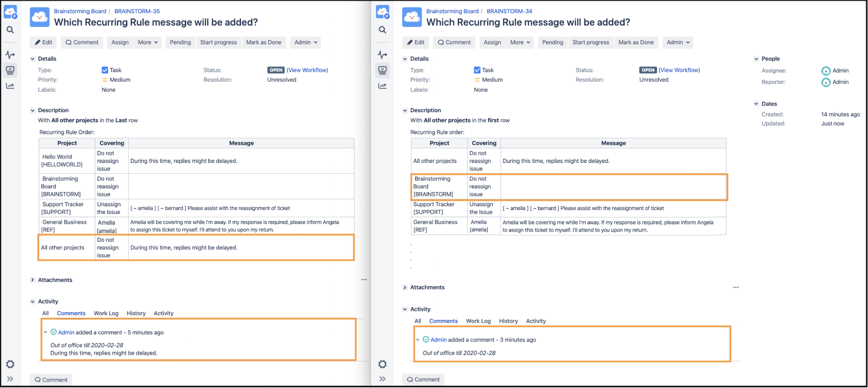Open reports chart icon in left sidebar
This screenshot has width=868, height=388.
pos(10,86)
